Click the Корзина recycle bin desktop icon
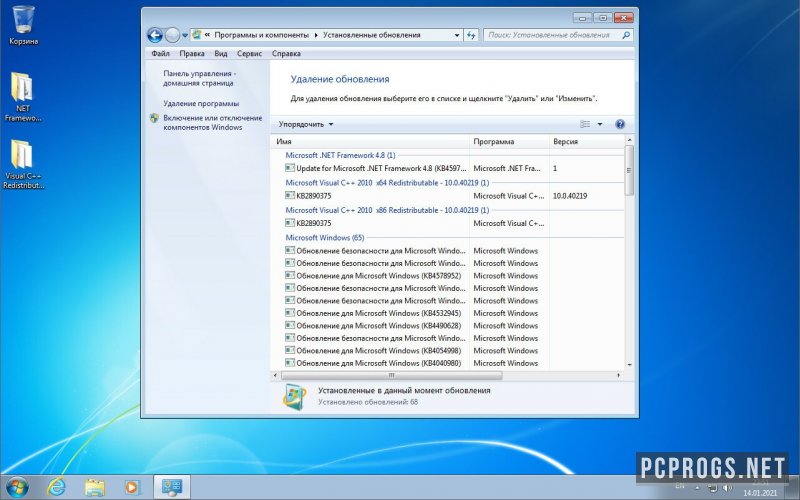 (x=23, y=25)
